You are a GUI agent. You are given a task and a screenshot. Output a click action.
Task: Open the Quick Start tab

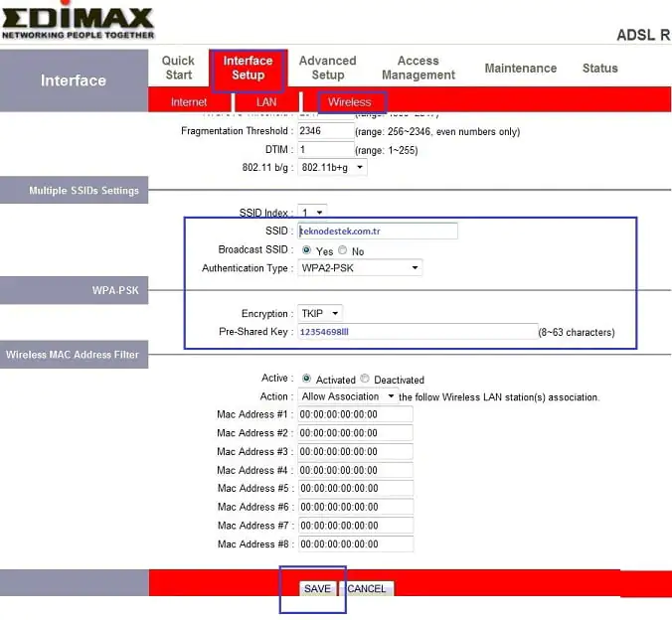pyautogui.click(x=178, y=68)
